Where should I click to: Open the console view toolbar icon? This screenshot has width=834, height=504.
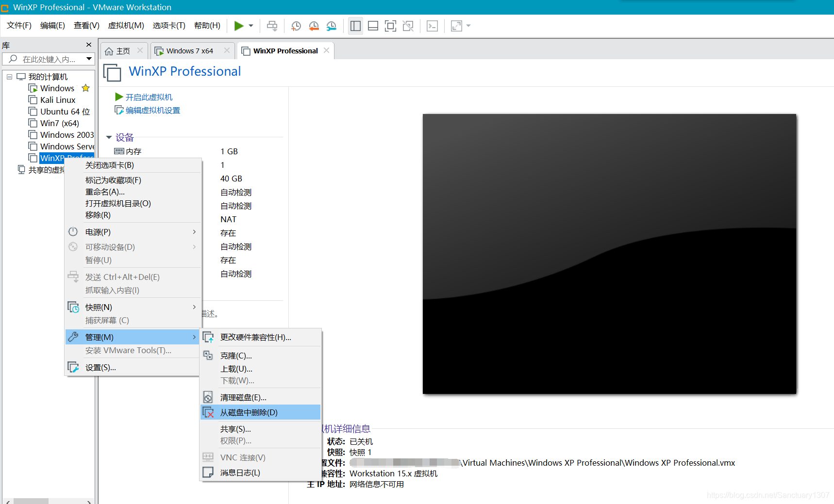point(432,26)
